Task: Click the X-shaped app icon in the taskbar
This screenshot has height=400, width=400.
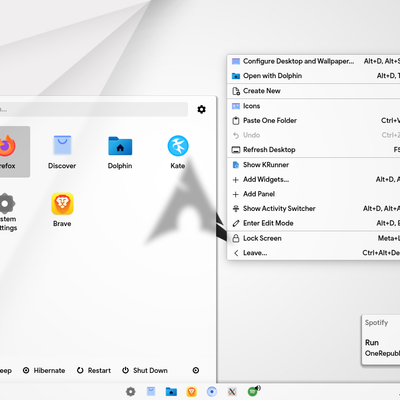Action: point(232,392)
